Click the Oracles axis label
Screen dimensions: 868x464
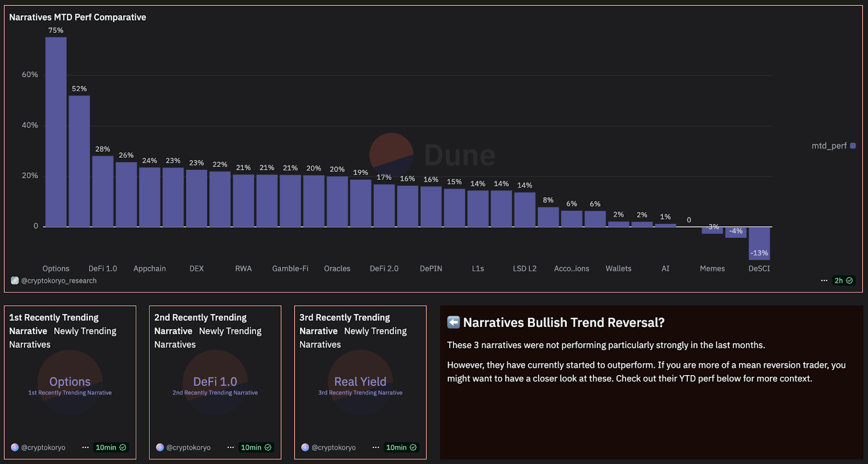click(x=337, y=268)
